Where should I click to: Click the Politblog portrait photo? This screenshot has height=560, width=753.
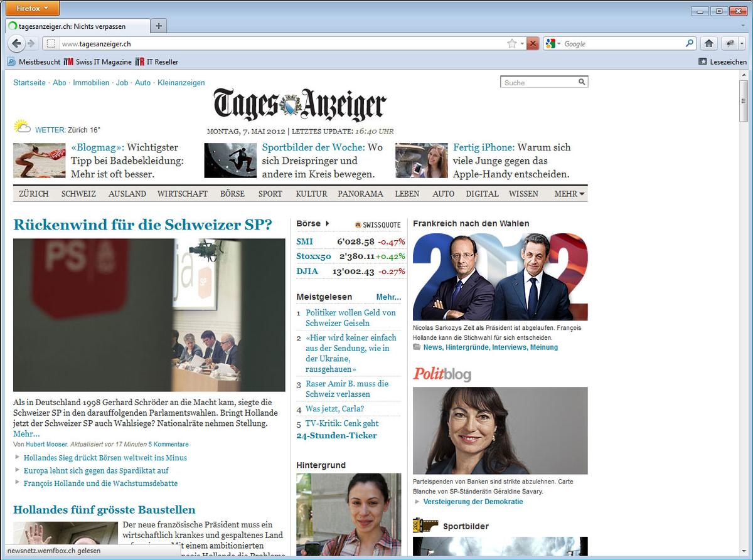click(x=500, y=431)
